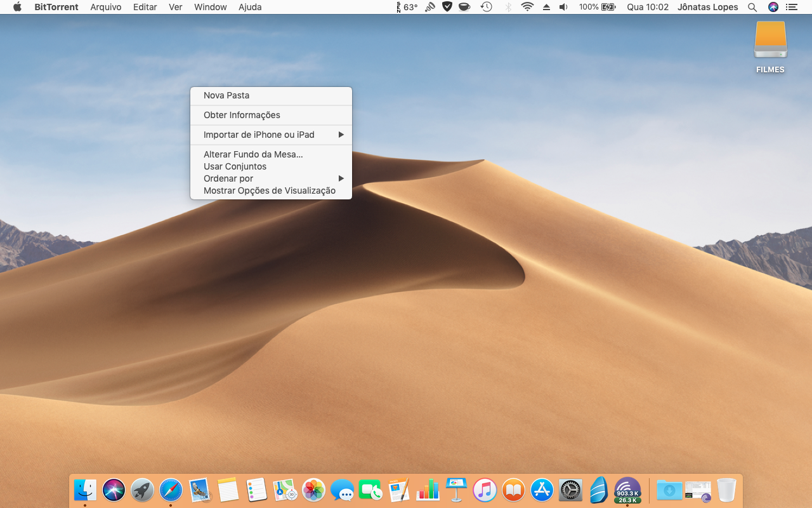Screen dimensions: 812x508
Task: Open Time Machine menu bar icon
Action: tap(487, 7)
